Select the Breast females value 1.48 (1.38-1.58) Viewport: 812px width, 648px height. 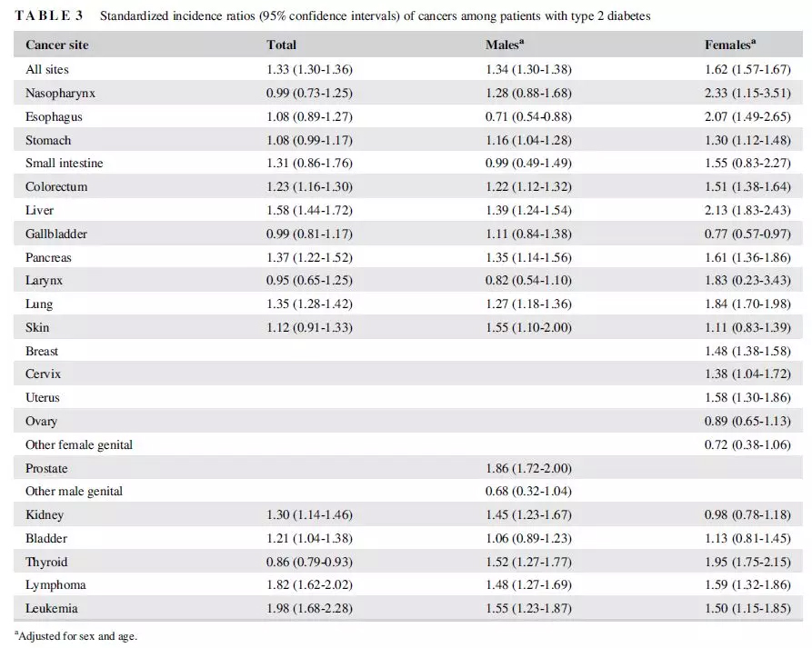(747, 351)
